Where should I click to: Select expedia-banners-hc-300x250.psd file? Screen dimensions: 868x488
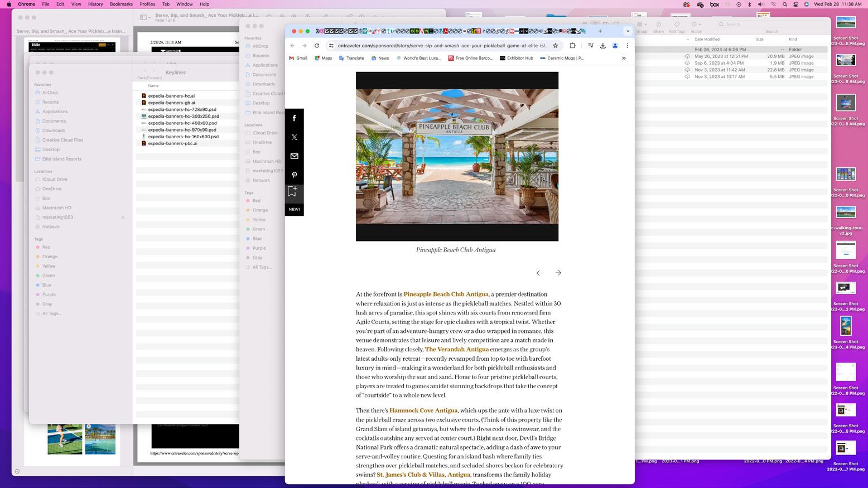(x=180, y=117)
